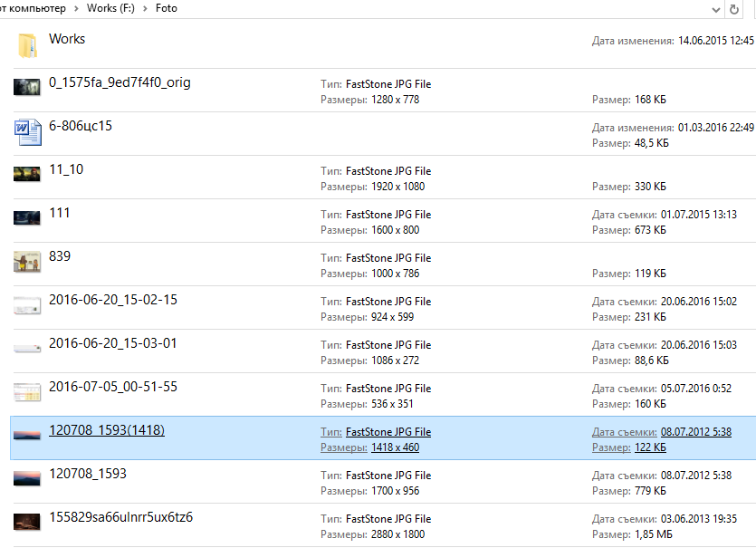756x548 pixels.
Task: Click the Word document icon for 6-806цс15
Action: point(27,132)
